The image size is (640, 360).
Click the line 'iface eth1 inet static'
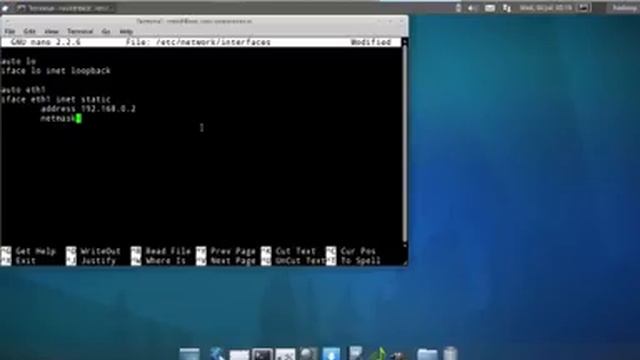56,99
